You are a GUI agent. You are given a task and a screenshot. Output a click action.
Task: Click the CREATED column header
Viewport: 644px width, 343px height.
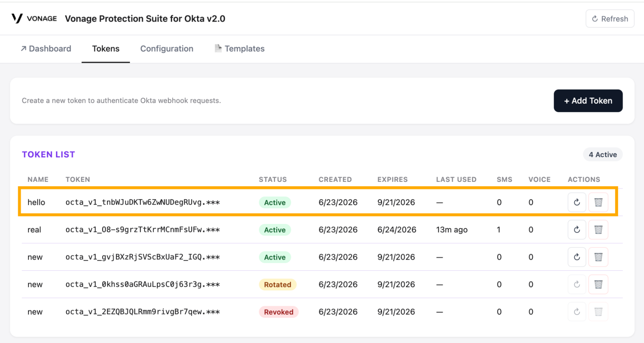pos(335,180)
